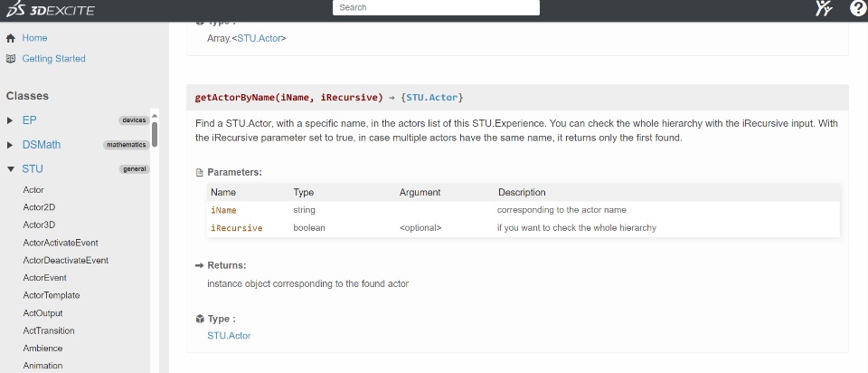
Task: Follow the STU.Actor link in Array type
Action: 261,38
